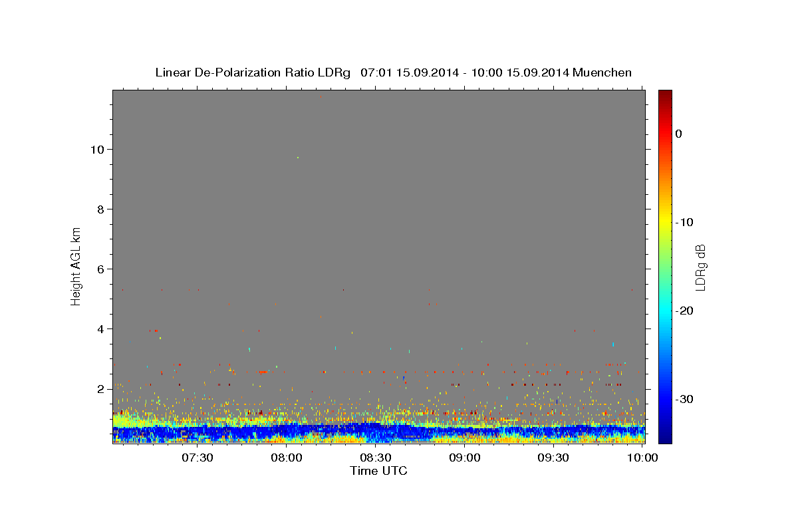Click the colorbar value -30
The image size is (798, 532).
click(x=684, y=399)
